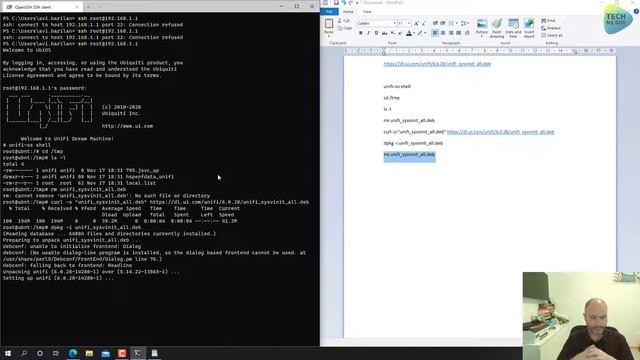Viewport: 640px width, 360px height.
Task: Open the link after the curl command
Action: (x=500, y=132)
